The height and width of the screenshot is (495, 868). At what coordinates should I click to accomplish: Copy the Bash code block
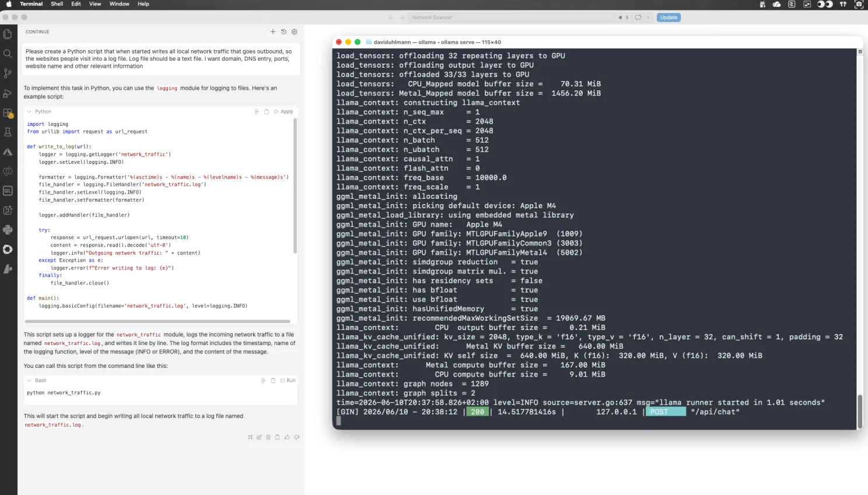pyautogui.click(x=273, y=380)
